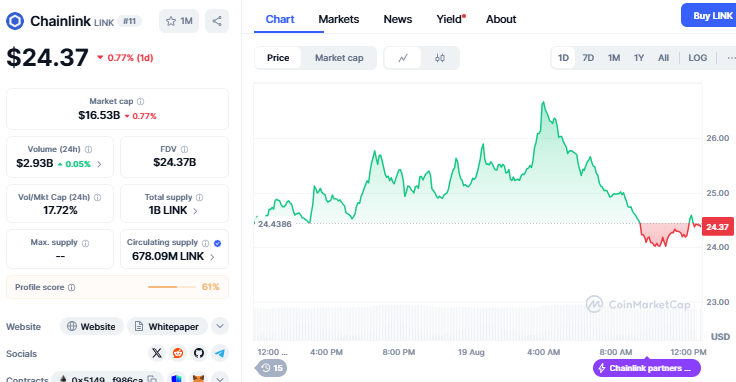The width and height of the screenshot is (736, 382).
Task: Switch chart to candlestick view icon
Action: (x=440, y=58)
